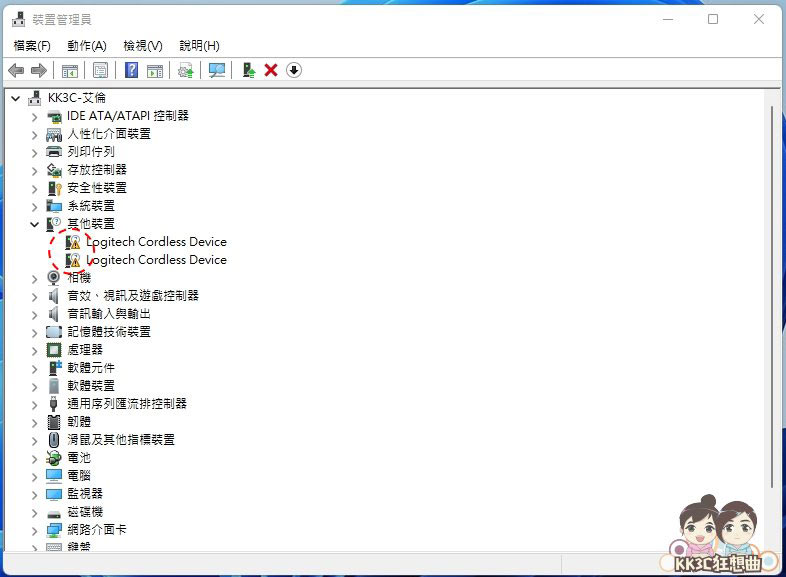Click the speaker icon beside 音訊輸入與輸出
The height and width of the screenshot is (577, 786).
tap(54, 314)
